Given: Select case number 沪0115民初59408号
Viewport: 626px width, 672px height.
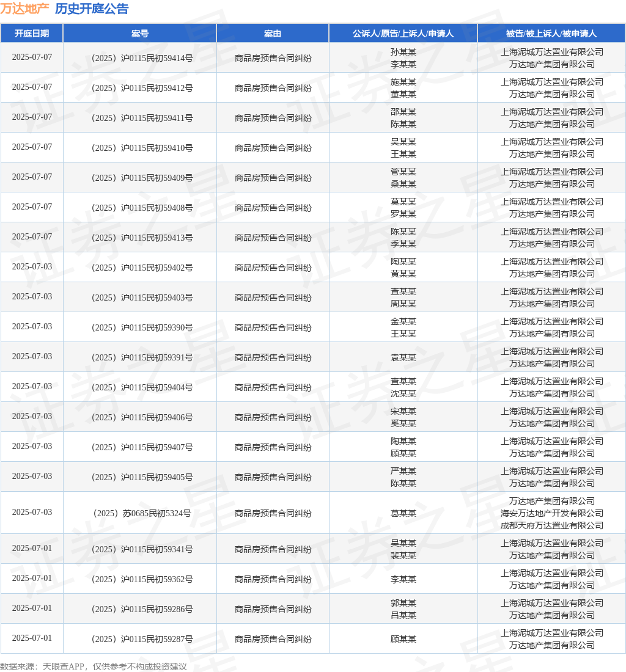Looking at the screenshot, I should [x=142, y=208].
